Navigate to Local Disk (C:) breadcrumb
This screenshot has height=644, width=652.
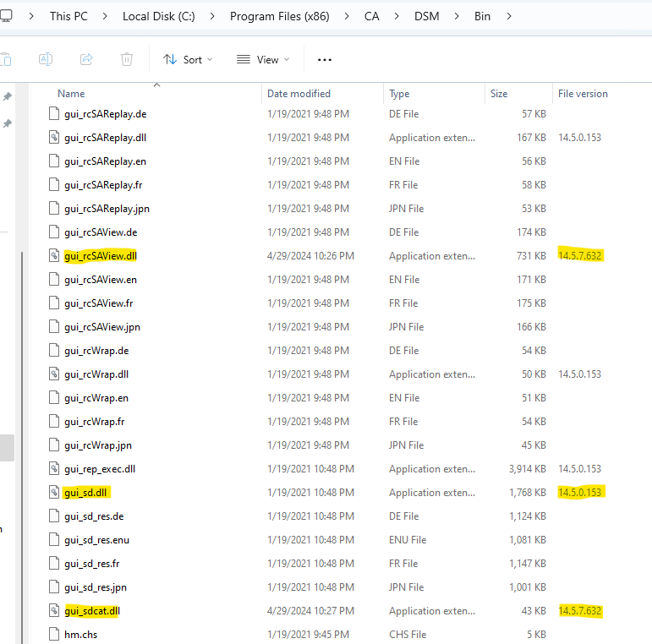coord(158,16)
